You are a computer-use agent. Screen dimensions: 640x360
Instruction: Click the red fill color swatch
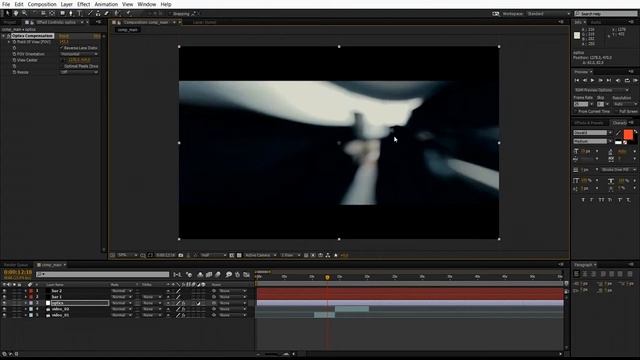pyautogui.click(x=628, y=134)
